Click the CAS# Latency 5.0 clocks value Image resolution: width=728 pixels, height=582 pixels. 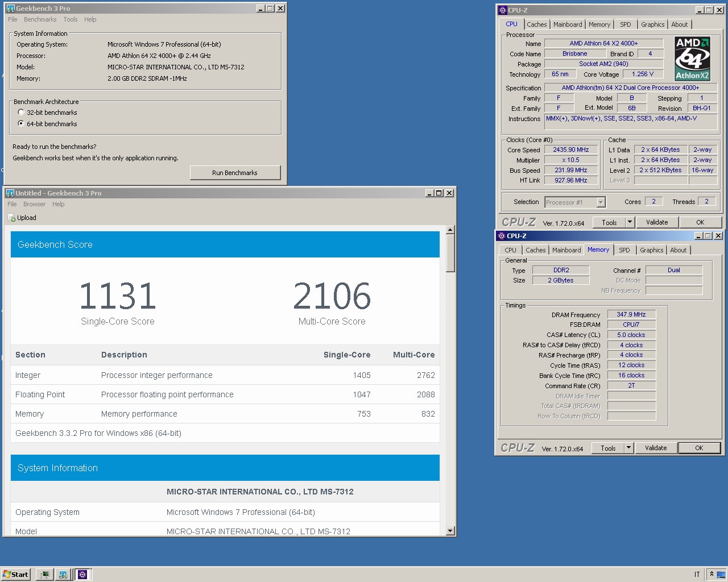tap(631, 335)
